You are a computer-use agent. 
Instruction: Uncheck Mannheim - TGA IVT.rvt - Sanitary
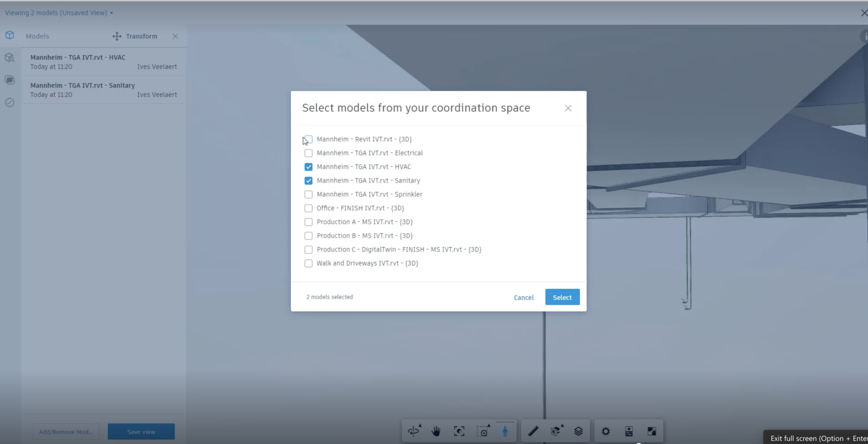[309, 181]
